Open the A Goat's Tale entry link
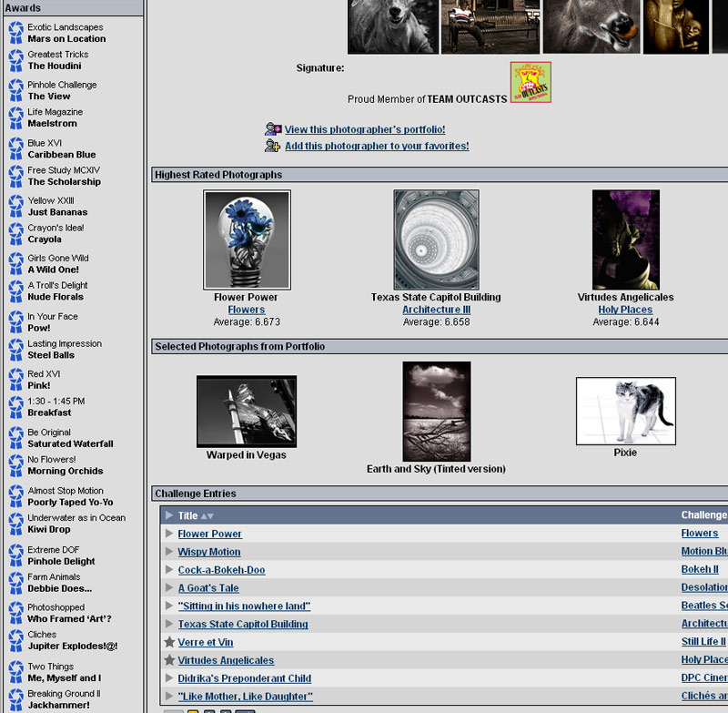Screen dimensions: 728x713 (x=208, y=588)
